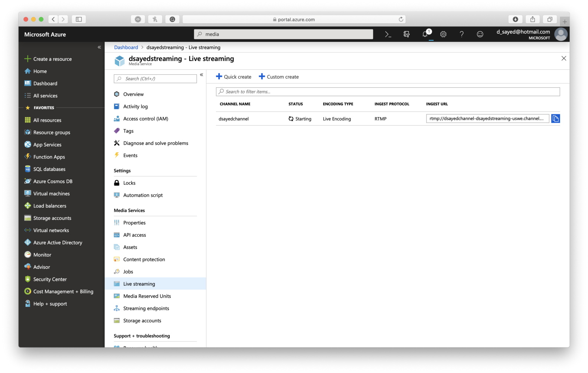The height and width of the screenshot is (373, 588).
Task: Open Safari share button
Action: pos(533,19)
